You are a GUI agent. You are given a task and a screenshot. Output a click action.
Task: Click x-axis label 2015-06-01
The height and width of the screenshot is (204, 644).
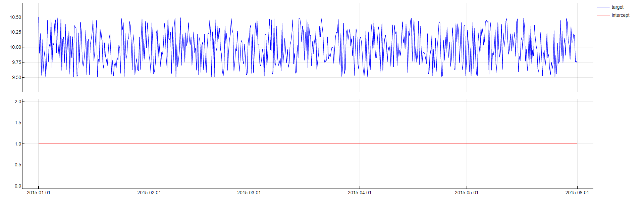pos(577,193)
